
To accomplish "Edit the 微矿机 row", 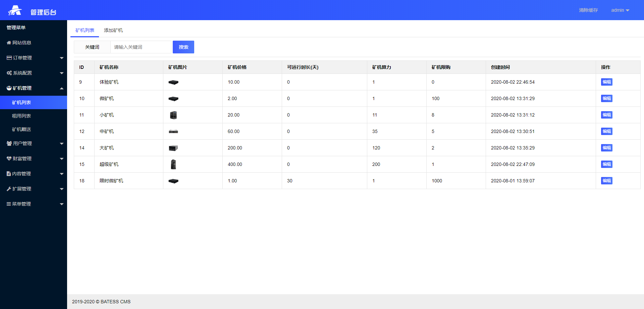I will pos(607,98).
